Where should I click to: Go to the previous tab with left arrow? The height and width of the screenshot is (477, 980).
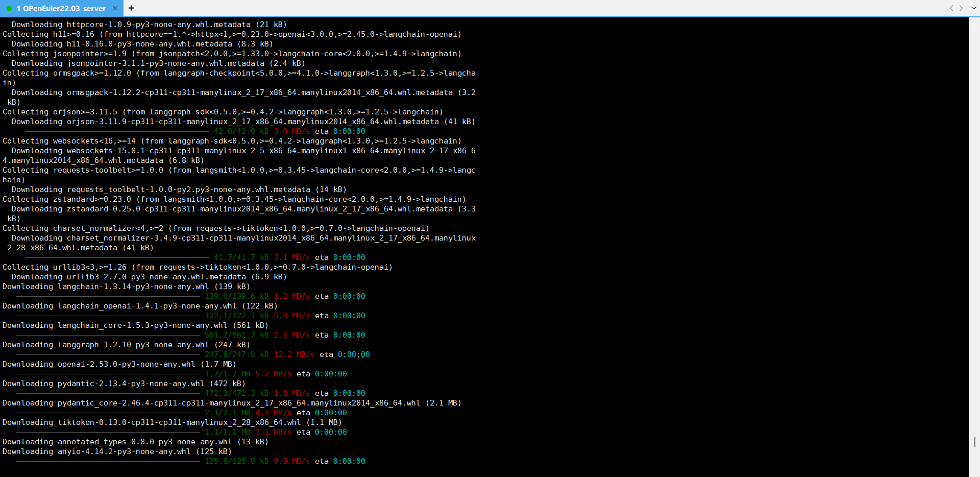tap(951, 8)
